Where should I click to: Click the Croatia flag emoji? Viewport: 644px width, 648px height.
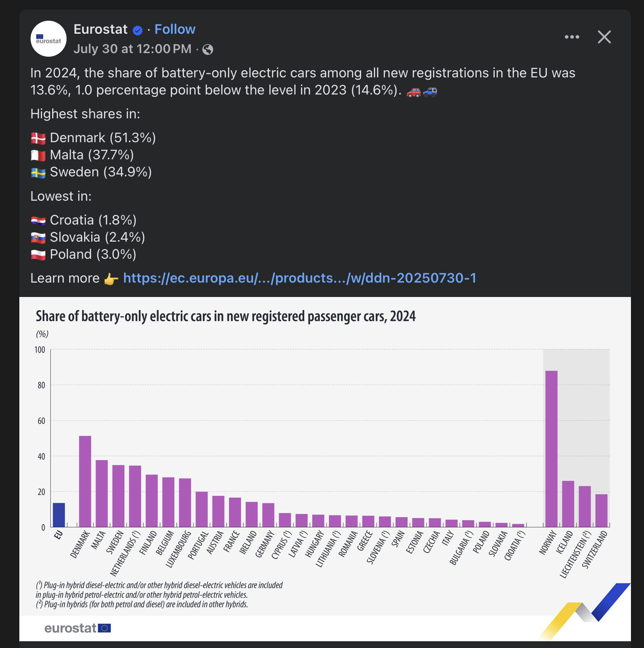pos(38,220)
